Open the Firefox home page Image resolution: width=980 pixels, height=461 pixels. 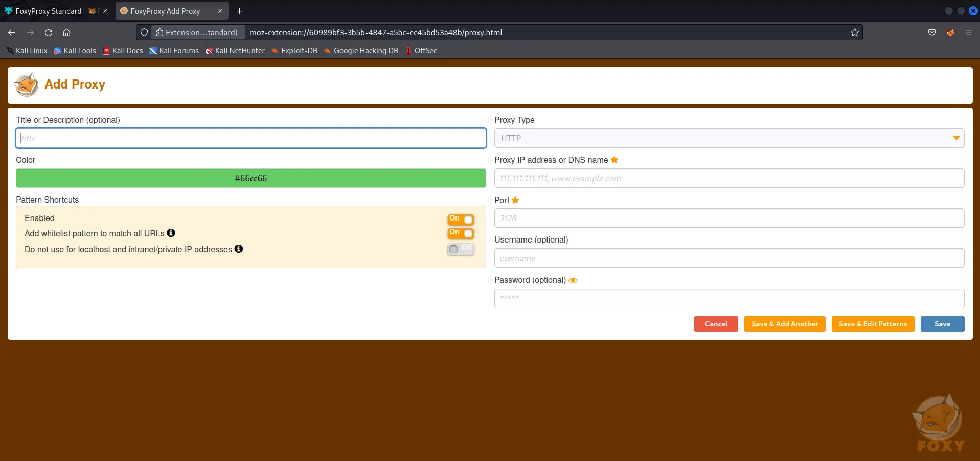tap(66, 32)
